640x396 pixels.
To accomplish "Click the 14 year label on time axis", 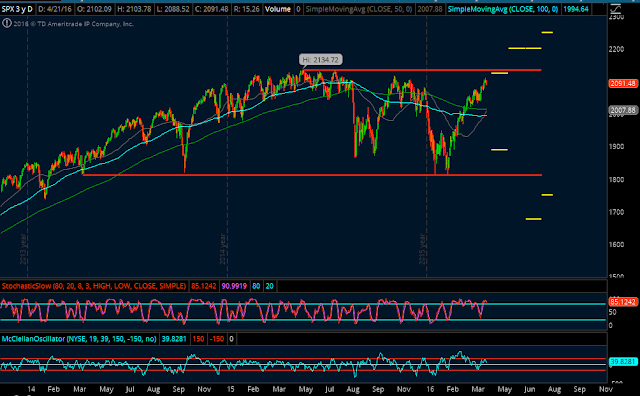I will (x=31, y=389).
